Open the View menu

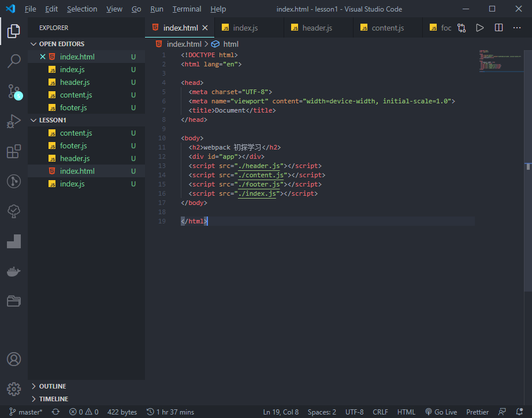click(114, 9)
